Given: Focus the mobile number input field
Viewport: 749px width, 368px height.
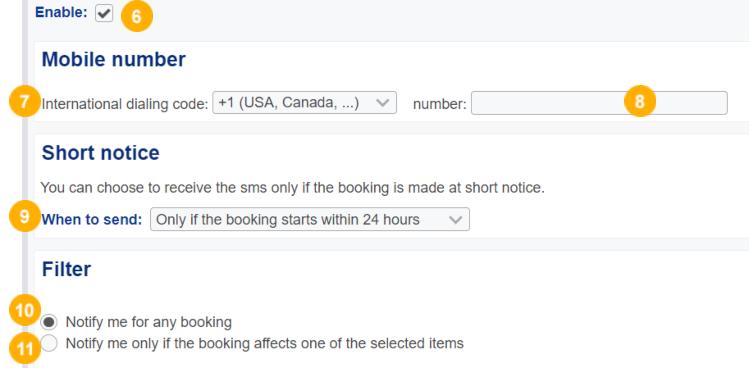Looking at the screenshot, I should [x=599, y=103].
